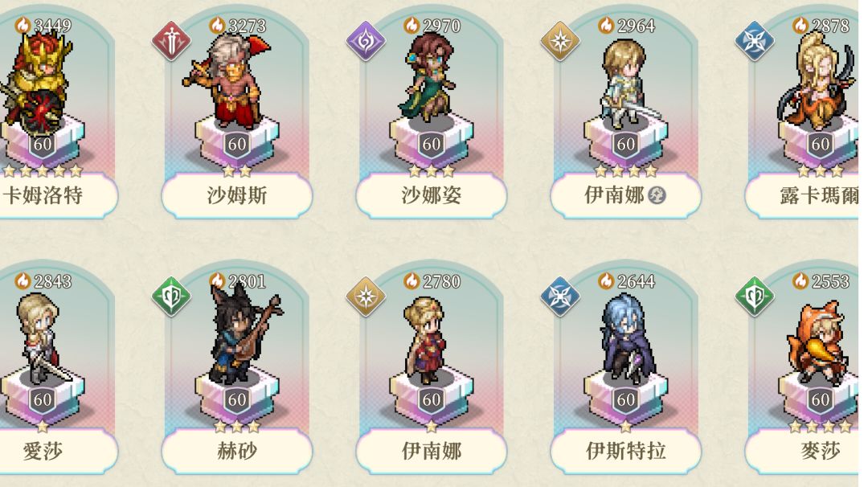Click the green shield class icon on 麥莎
Screen dimensions: 868x487
point(754,297)
